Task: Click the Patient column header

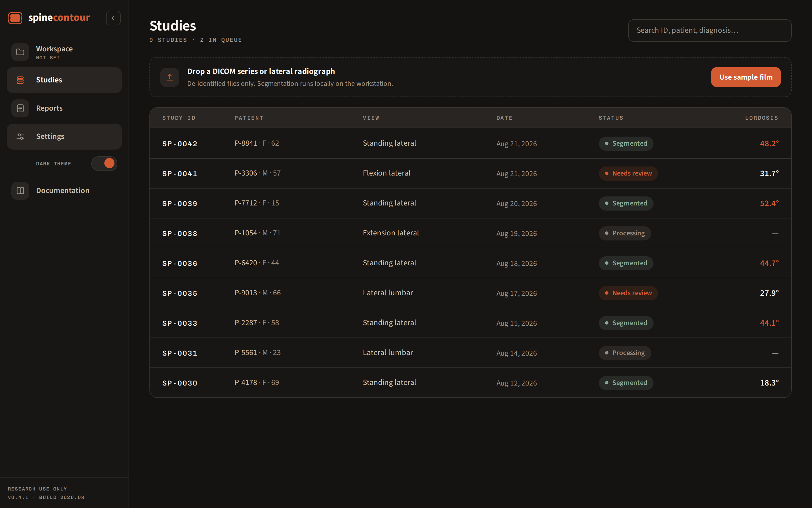Action: coord(249,118)
